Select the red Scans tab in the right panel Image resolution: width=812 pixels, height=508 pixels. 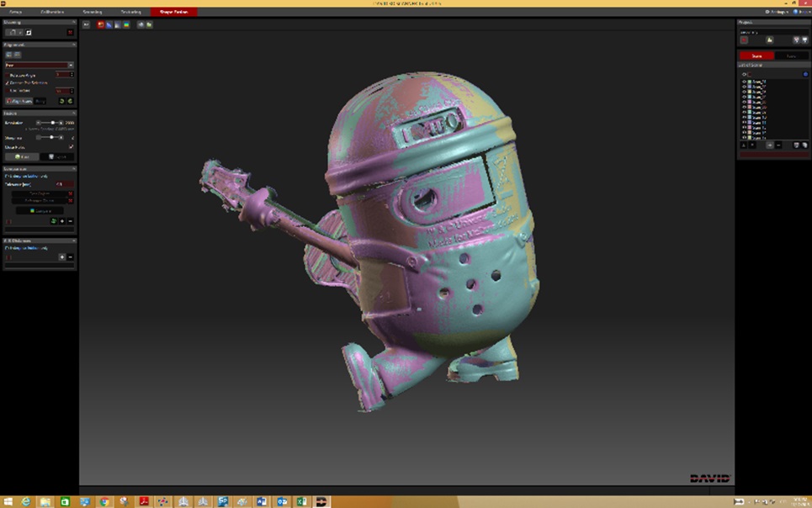click(x=757, y=56)
